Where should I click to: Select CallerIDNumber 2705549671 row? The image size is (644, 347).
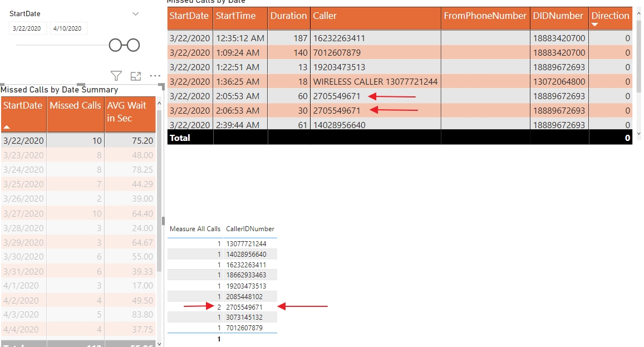[x=222, y=307]
